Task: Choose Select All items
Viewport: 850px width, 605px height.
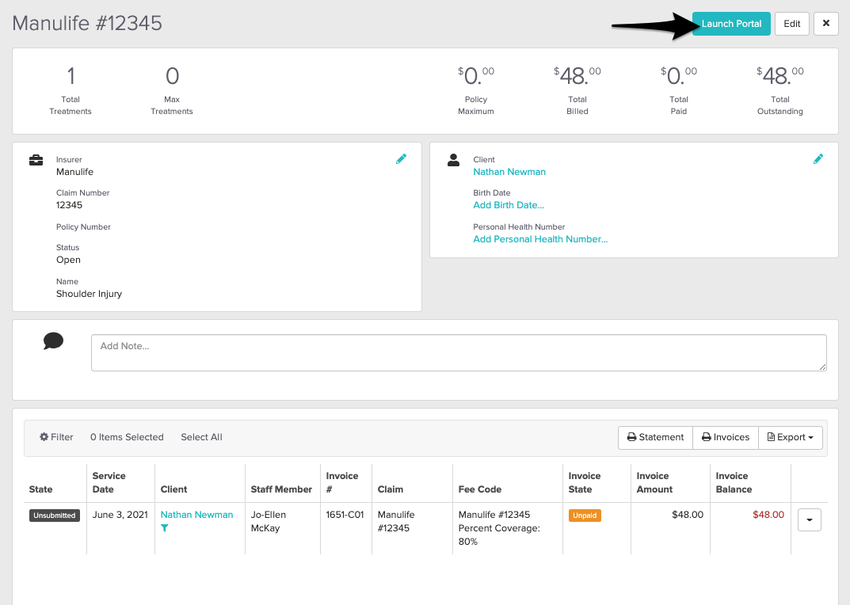Action: click(x=201, y=437)
